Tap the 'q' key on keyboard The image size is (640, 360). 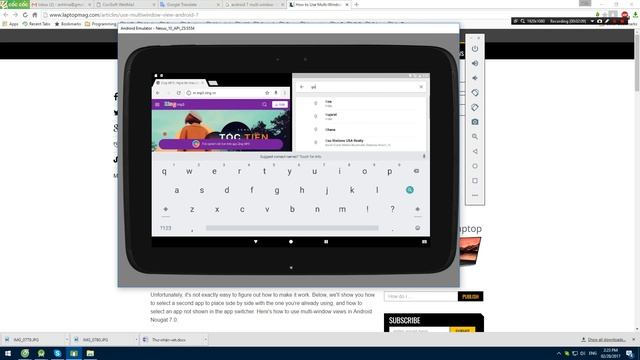coord(164,171)
